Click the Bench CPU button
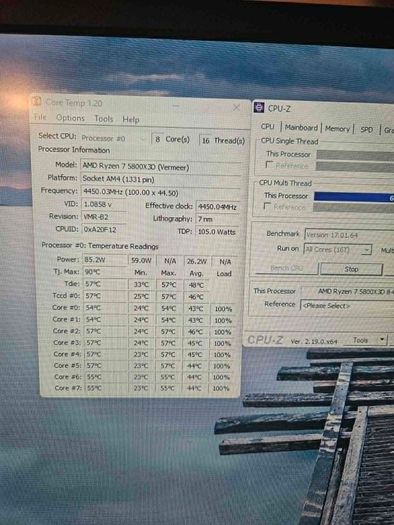This screenshot has width=394, height=525. (x=287, y=268)
